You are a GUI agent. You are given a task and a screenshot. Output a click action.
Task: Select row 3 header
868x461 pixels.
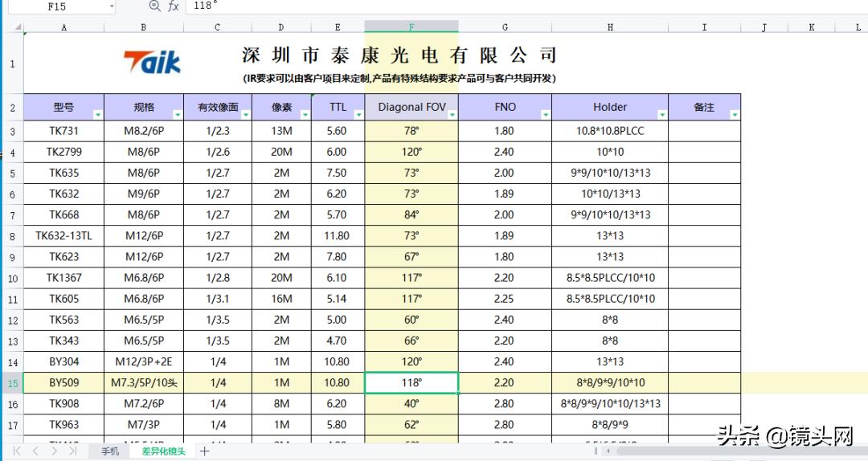[x=13, y=132]
